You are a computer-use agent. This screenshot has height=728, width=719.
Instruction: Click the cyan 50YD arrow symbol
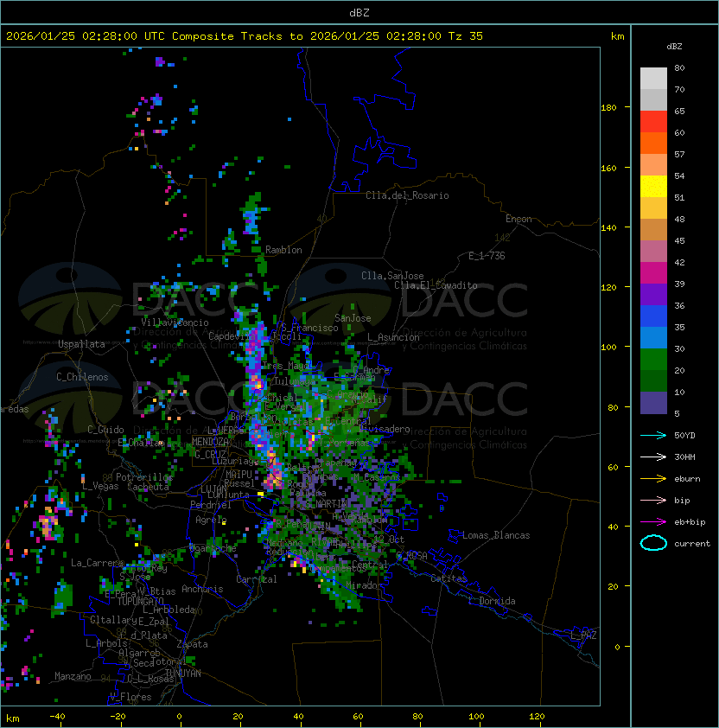click(653, 436)
